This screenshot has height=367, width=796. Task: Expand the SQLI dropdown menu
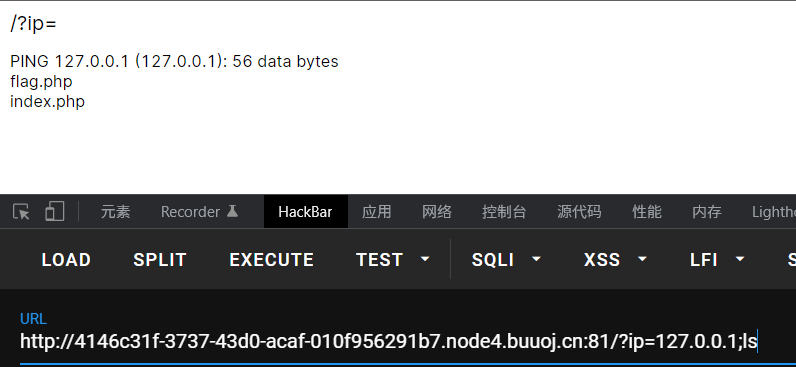pyautogui.click(x=536, y=259)
